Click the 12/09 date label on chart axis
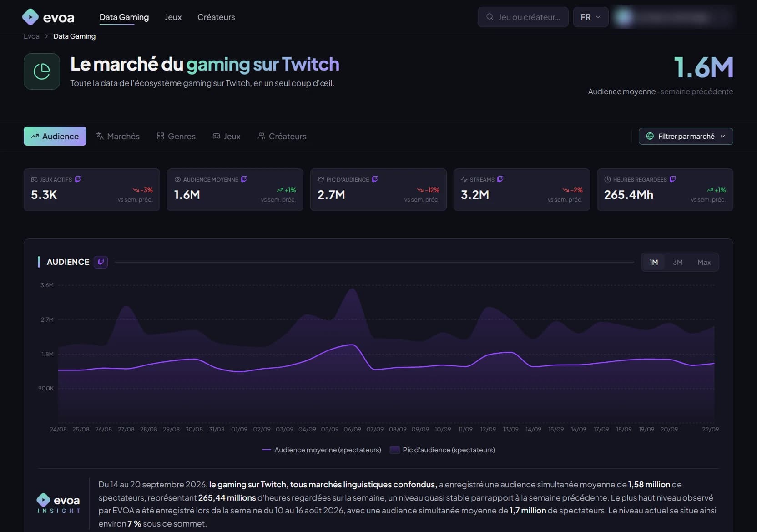This screenshot has width=757, height=532. coord(488,429)
